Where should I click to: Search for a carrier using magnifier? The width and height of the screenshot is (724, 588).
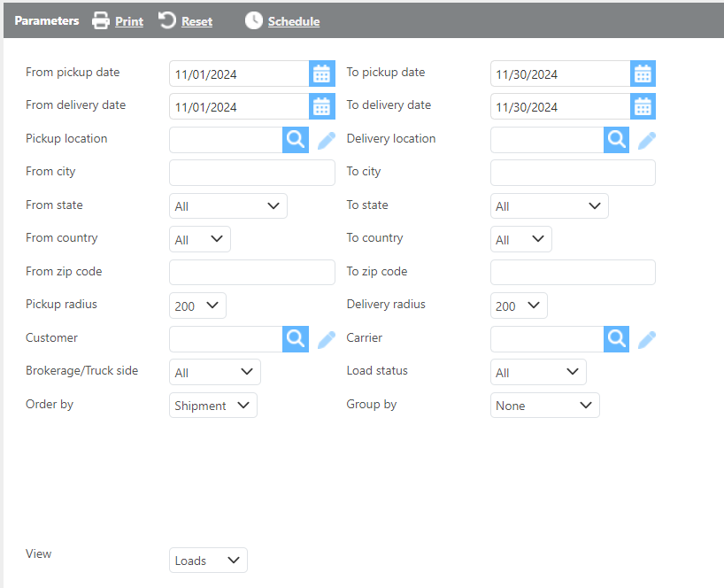[617, 338]
